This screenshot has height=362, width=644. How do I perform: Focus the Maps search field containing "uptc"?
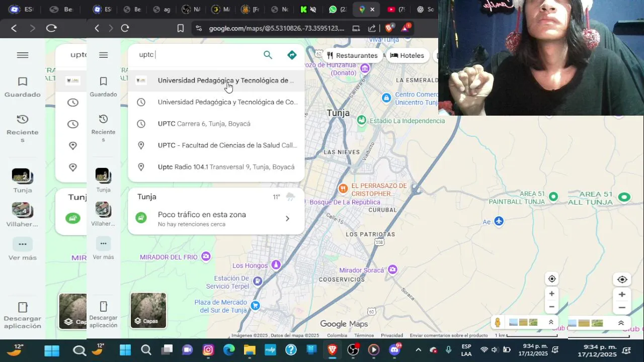coord(196,55)
